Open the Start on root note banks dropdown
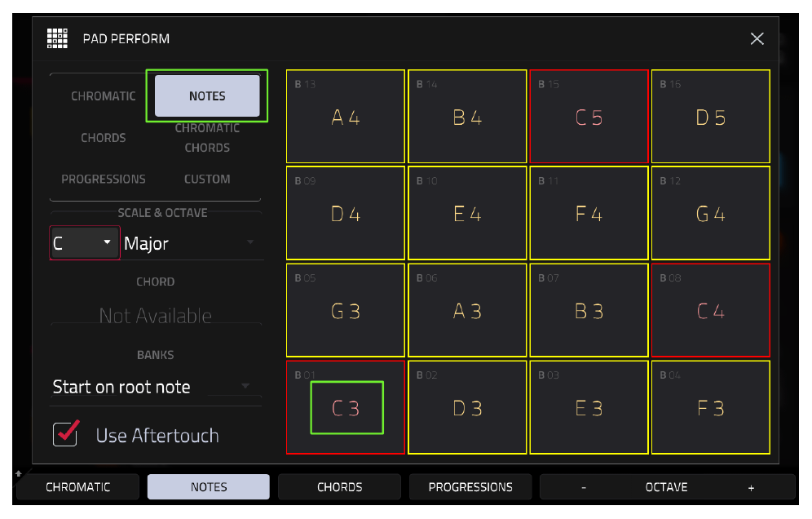The width and height of the screenshot is (812, 519). coord(156,387)
